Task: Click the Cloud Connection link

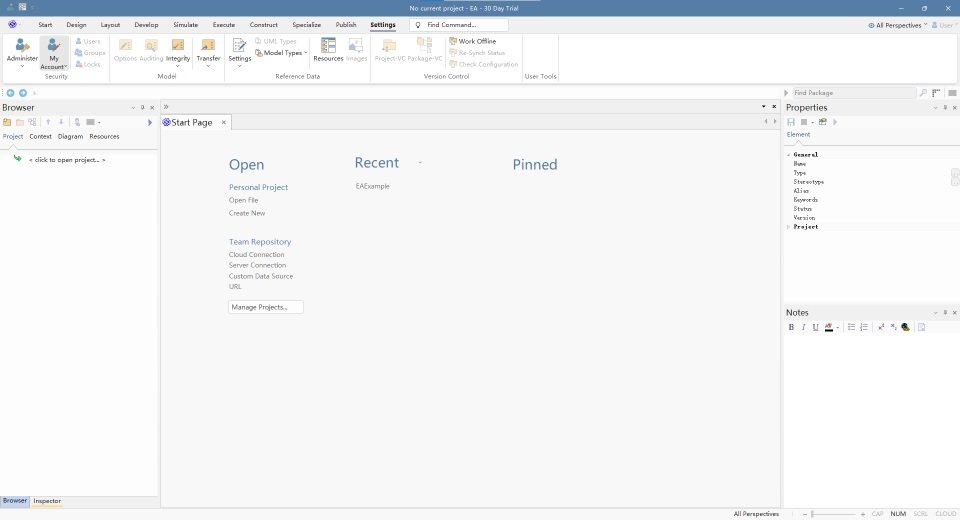Action: pyautogui.click(x=257, y=255)
